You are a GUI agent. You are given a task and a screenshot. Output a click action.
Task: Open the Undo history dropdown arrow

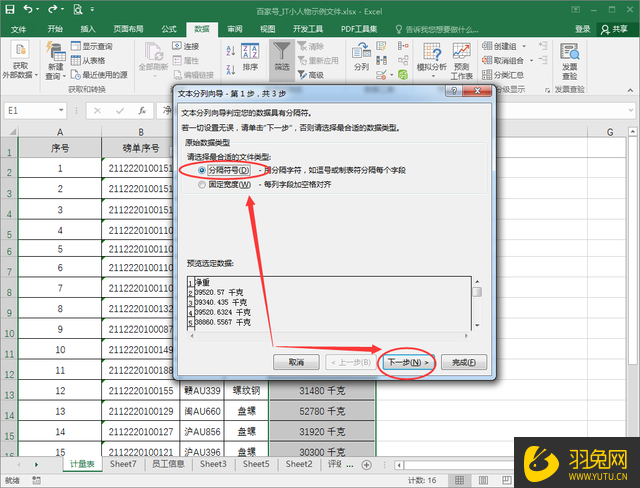38,9
